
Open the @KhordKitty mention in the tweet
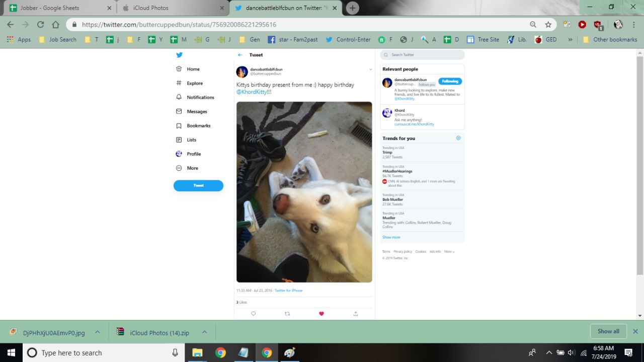[252, 92]
